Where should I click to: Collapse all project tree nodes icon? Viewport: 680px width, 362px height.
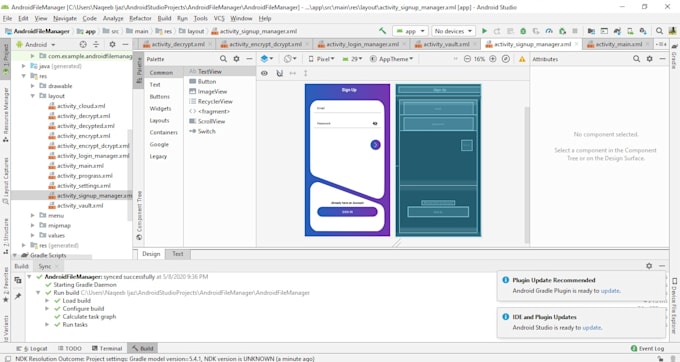[x=96, y=44]
